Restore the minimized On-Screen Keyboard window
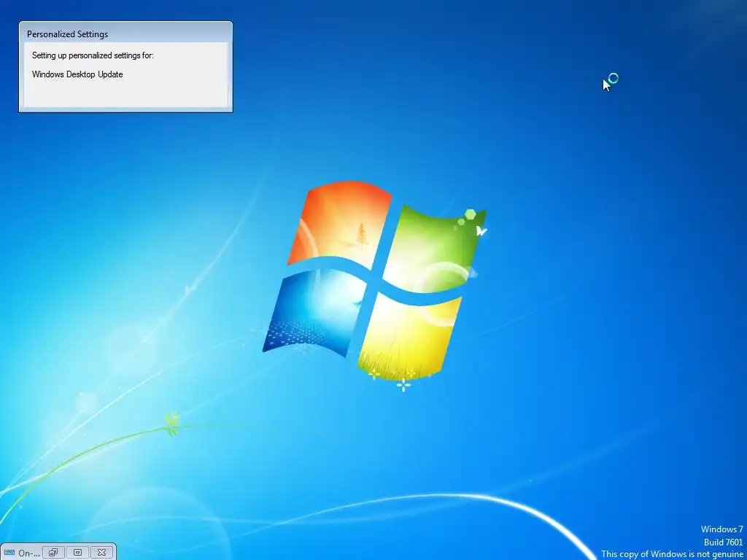This screenshot has width=747, height=560. 53,553
